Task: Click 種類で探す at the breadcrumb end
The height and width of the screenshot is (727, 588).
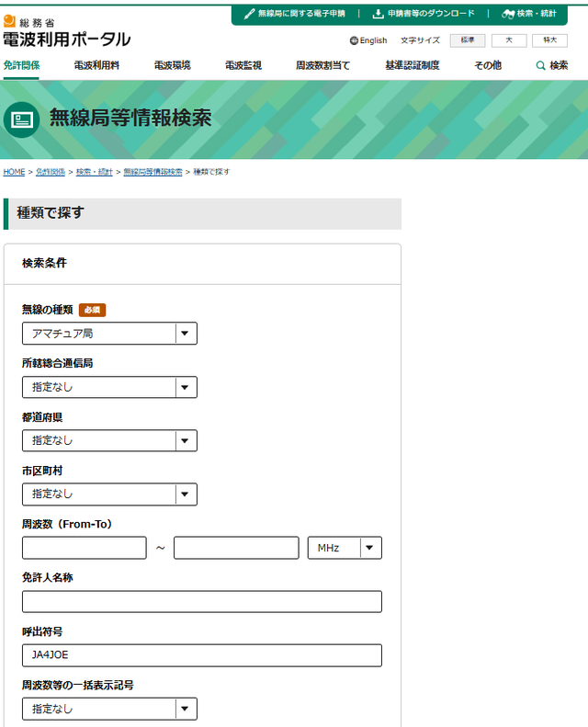Action: [x=211, y=172]
